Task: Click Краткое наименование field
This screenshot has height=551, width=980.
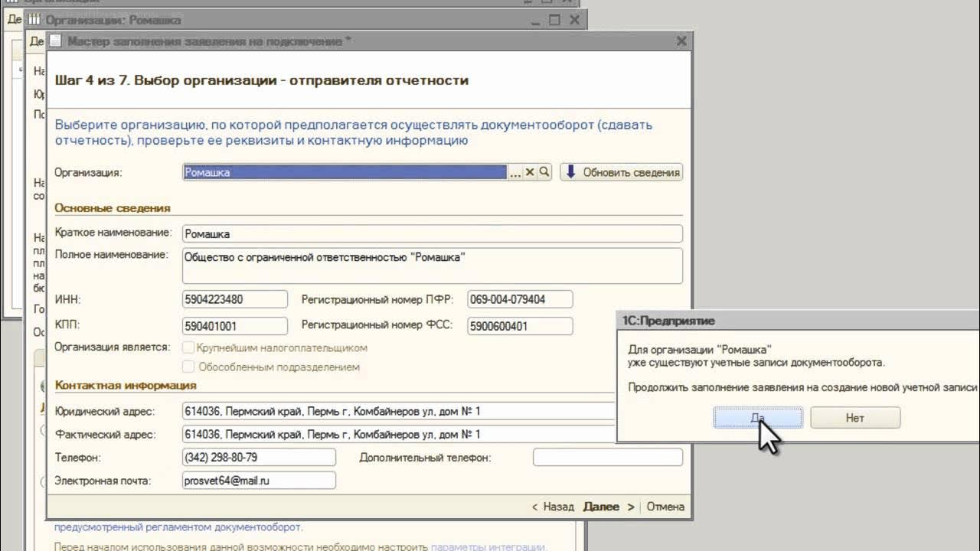Action: (433, 234)
